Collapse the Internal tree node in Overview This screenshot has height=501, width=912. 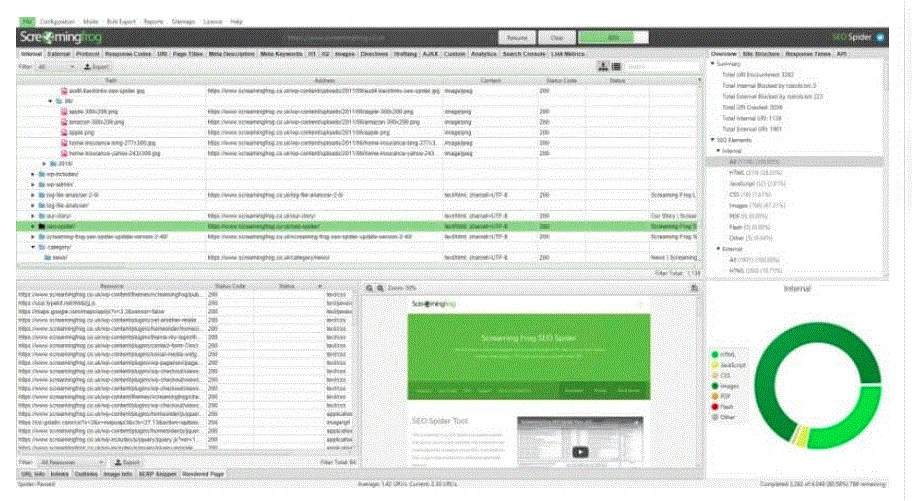(x=718, y=151)
